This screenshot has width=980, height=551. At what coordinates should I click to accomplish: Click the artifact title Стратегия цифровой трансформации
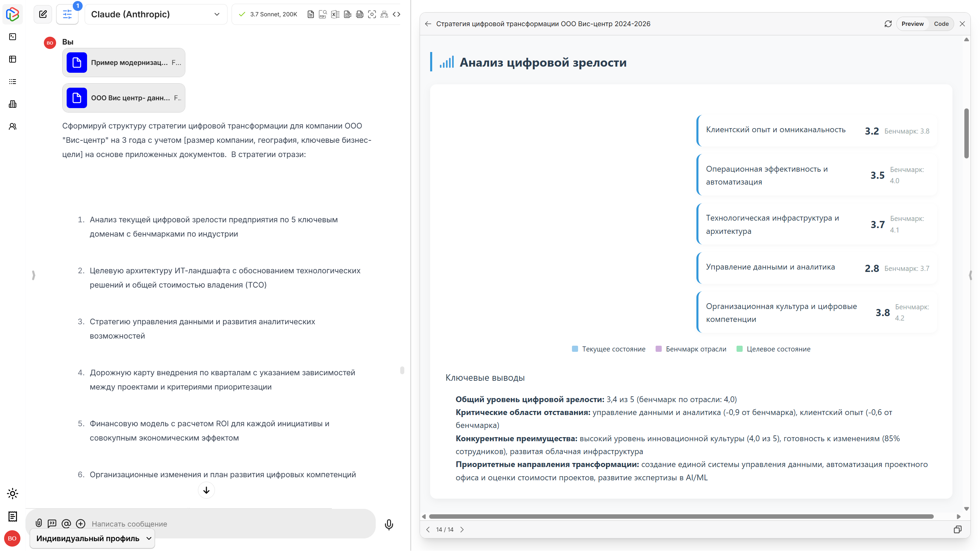coord(543,24)
